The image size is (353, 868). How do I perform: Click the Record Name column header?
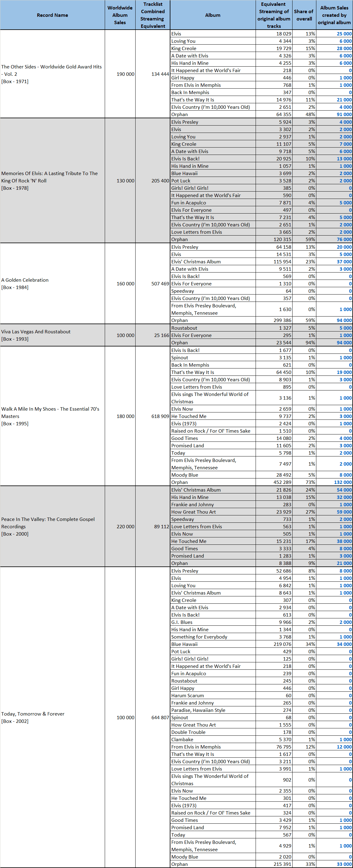click(x=52, y=15)
